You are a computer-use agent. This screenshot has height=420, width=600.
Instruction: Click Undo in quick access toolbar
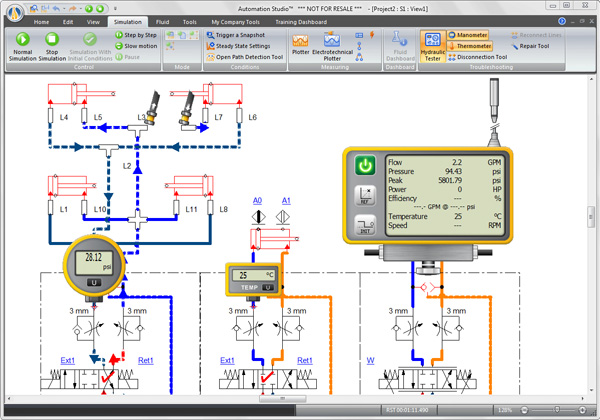(56, 8)
